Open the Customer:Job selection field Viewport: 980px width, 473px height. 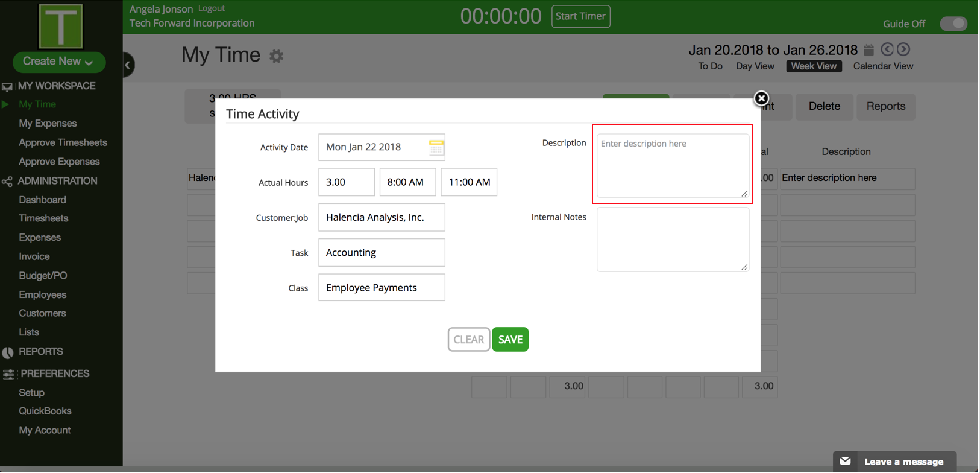382,217
